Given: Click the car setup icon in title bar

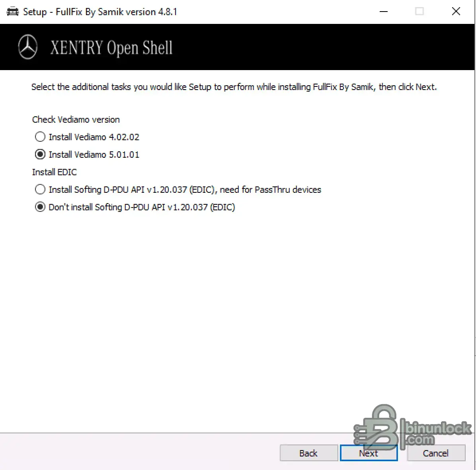Looking at the screenshot, I should coord(12,12).
